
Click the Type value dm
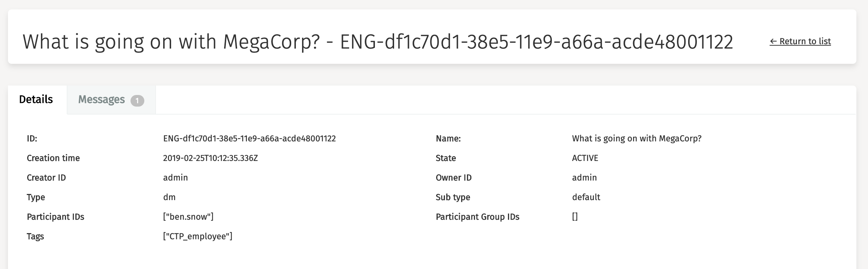(169, 197)
